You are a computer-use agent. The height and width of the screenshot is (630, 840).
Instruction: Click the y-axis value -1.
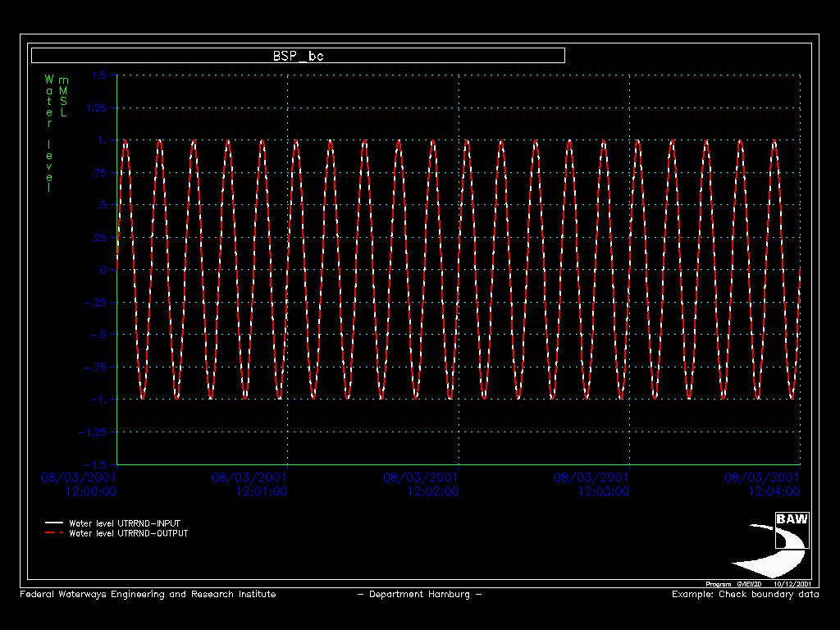click(x=98, y=399)
